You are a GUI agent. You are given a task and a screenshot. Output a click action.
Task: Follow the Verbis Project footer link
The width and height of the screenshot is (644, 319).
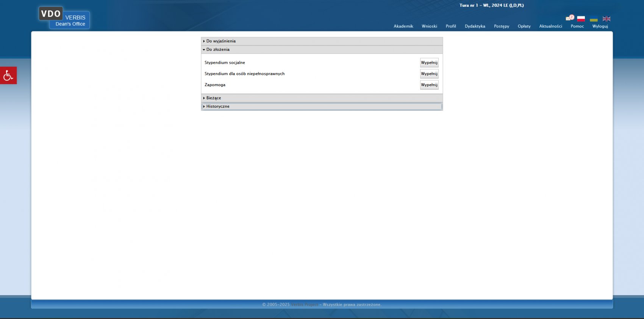click(304, 305)
